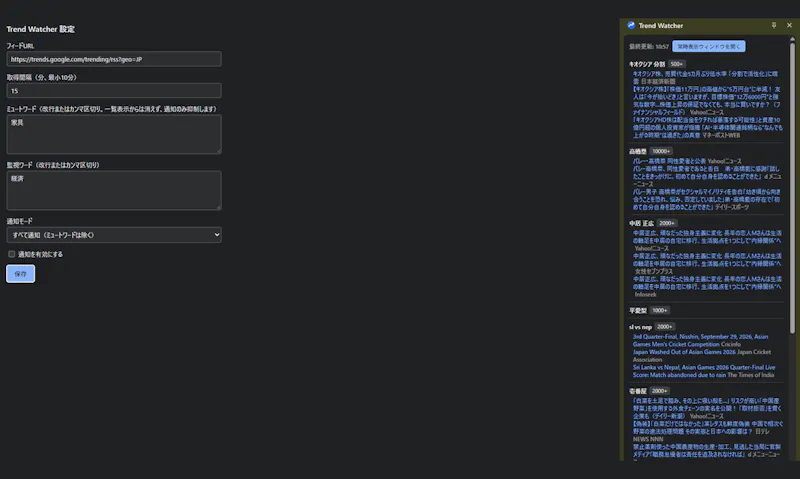Image resolution: width=800 pixels, height=479 pixels.
Task: Click the popup's vertical scrollbar thumb
Action: (x=792, y=189)
